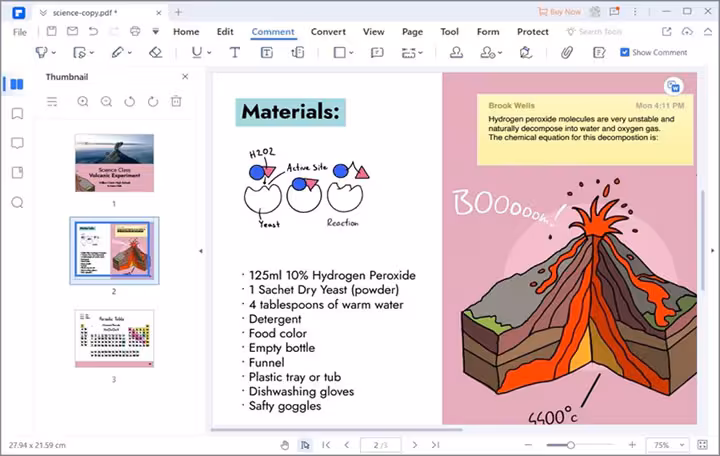Pick the Eraser tool
Viewport: 720px width, 456px height.
(x=156, y=53)
